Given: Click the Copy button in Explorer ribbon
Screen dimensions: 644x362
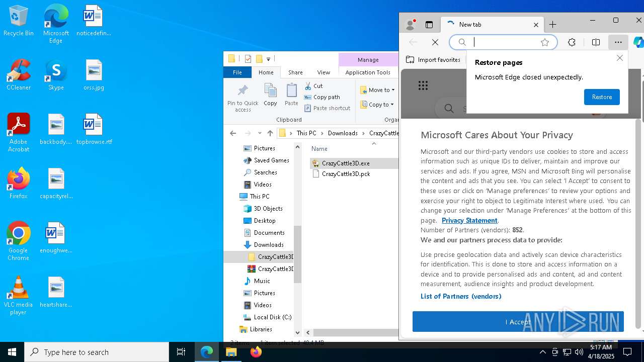Looking at the screenshot, I should coord(270,95).
